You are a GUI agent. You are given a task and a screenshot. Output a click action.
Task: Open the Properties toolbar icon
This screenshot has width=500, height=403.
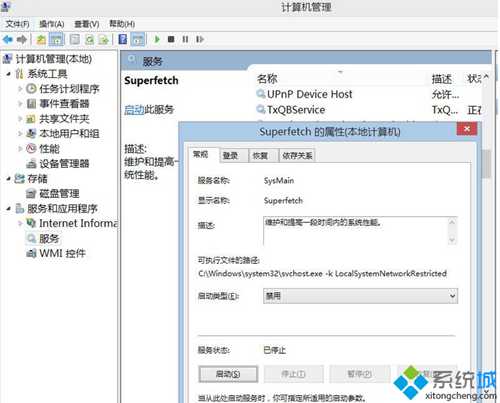pos(74,40)
